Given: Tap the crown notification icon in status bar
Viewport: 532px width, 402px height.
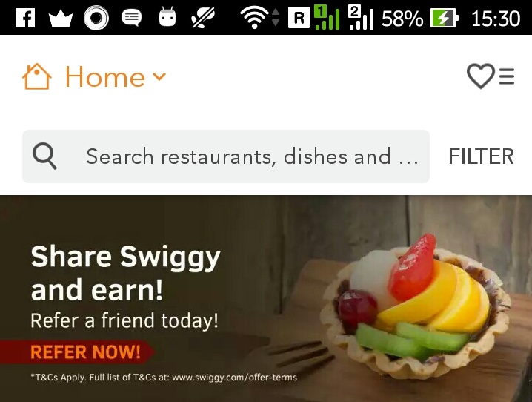Looking at the screenshot, I should (61, 19).
